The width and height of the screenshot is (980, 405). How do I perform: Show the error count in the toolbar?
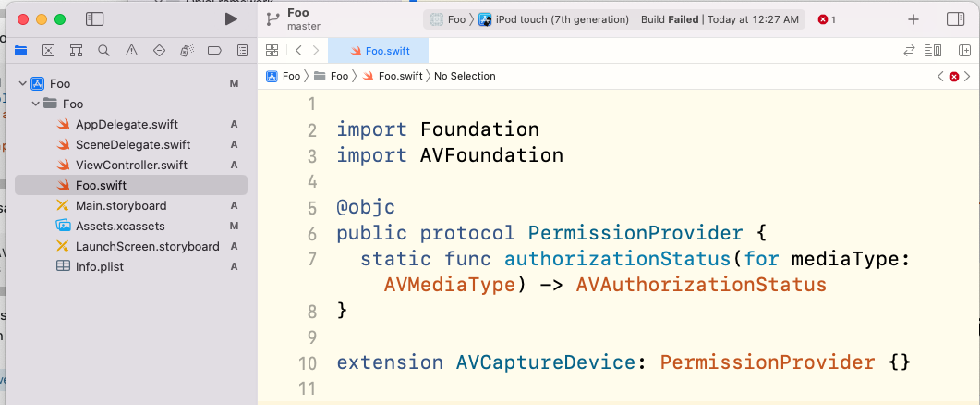tap(827, 19)
